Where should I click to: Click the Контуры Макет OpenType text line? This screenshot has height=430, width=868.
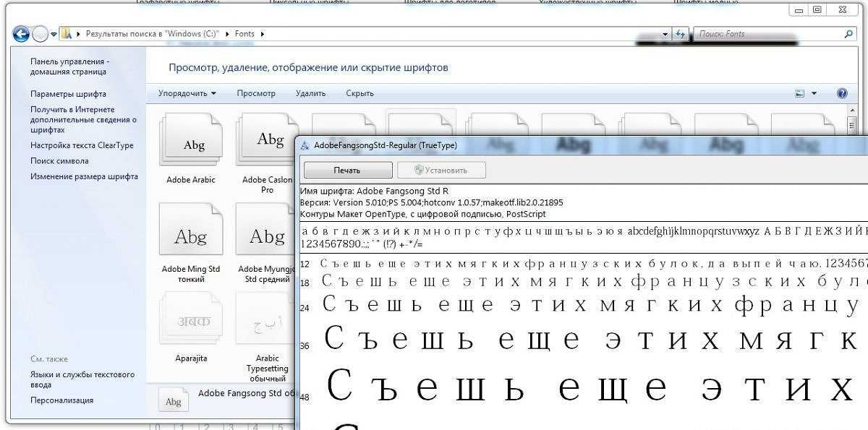[422, 214]
